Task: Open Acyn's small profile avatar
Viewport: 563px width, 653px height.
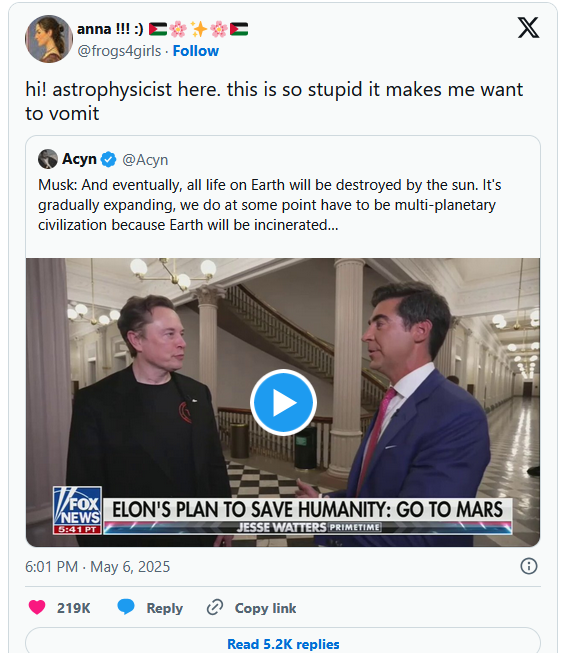Action: click(x=48, y=159)
